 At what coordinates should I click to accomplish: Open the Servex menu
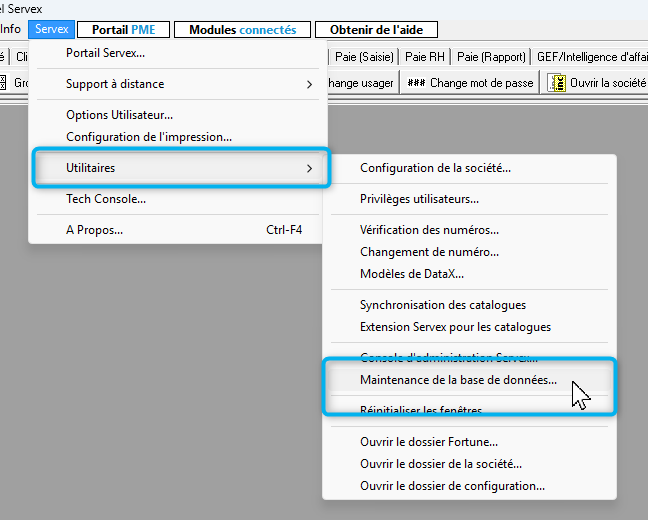coord(51,30)
